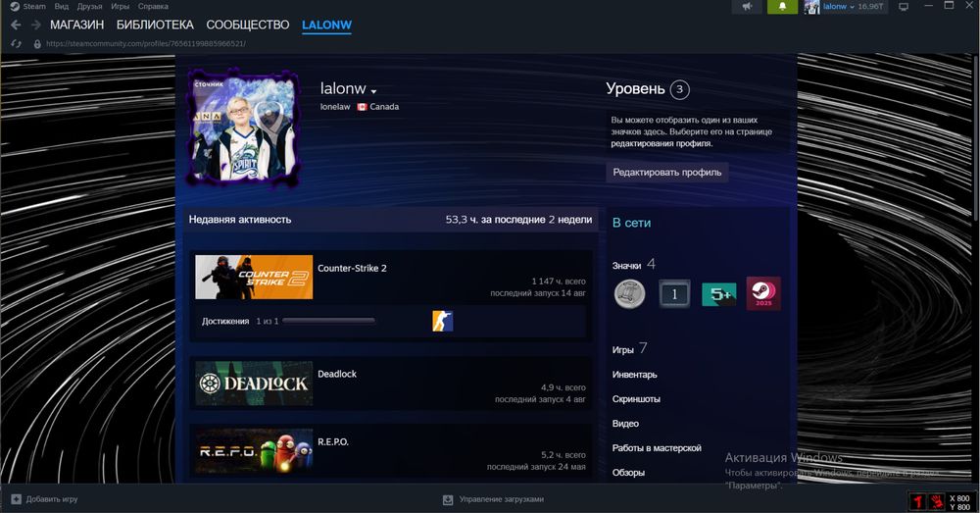Click the plus icon for Добавить игру
This screenshot has width=980, height=513.
17,499
